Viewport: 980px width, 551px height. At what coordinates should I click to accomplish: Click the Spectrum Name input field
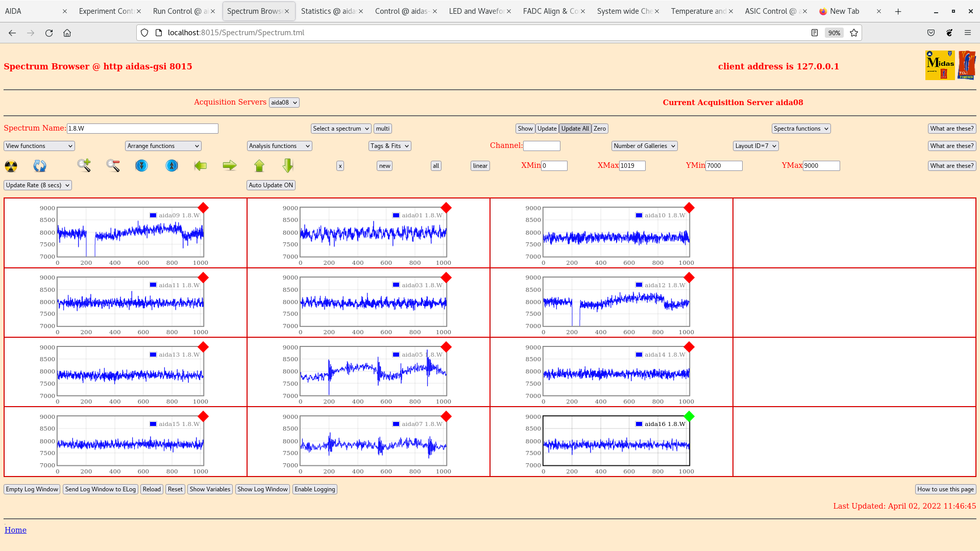click(142, 129)
